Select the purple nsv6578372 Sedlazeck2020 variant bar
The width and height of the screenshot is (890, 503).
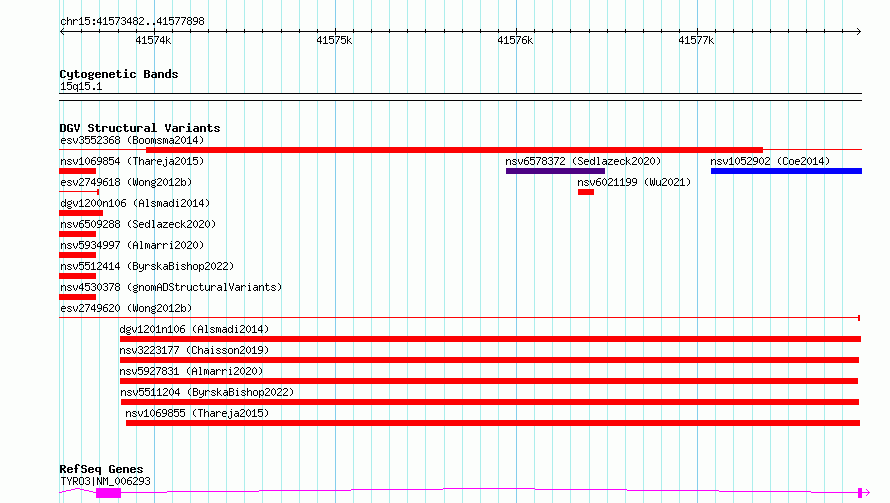[555, 171]
